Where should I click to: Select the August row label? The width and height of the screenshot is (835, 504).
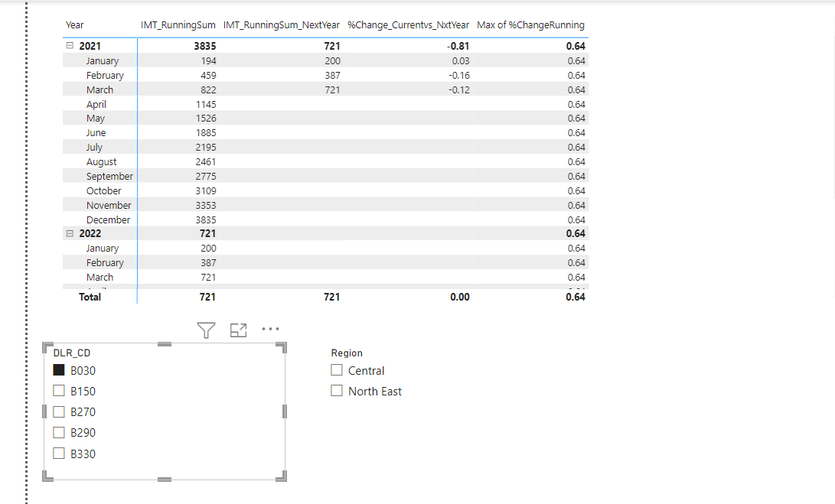click(101, 162)
